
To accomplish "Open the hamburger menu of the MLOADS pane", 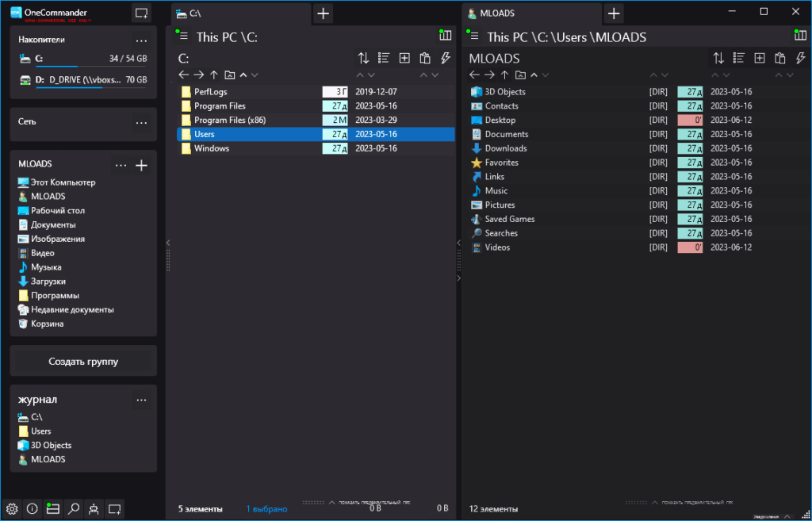I will click(473, 36).
